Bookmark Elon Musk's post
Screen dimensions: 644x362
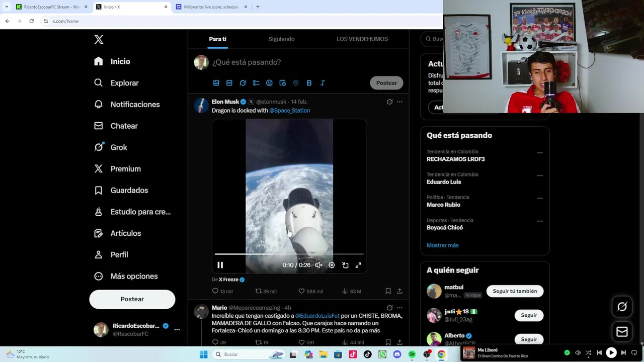point(388,291)
